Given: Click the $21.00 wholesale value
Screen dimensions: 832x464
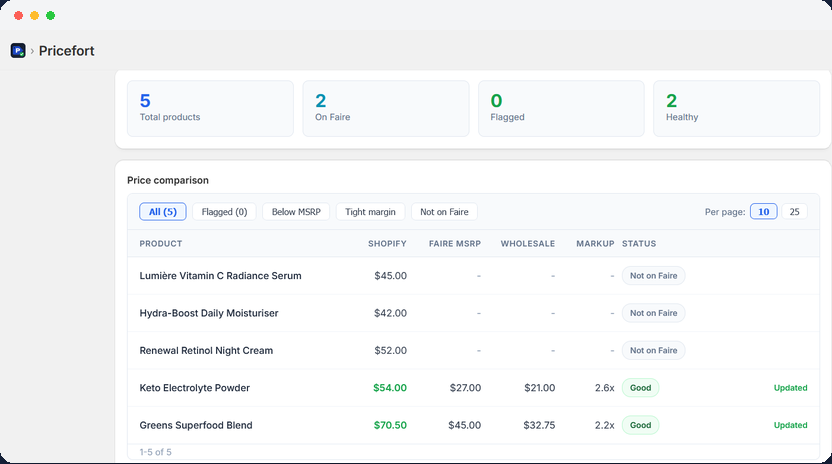Looking at the screenshot, I should click(x=540, y=388).
